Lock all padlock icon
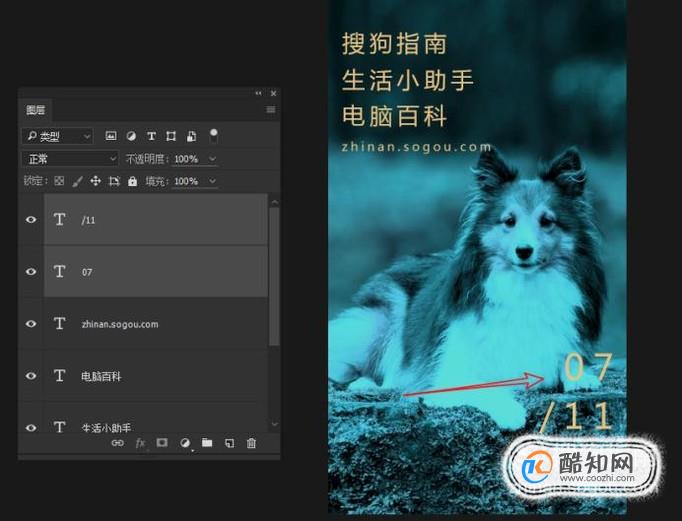The height and width of the screenshot is (521, 682). [132, 181]
